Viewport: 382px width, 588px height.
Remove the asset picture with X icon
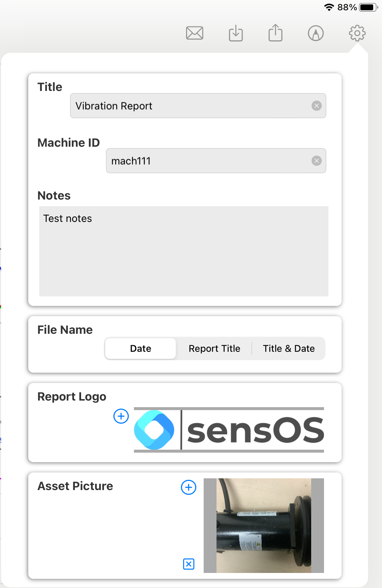(x=189, y=564)
